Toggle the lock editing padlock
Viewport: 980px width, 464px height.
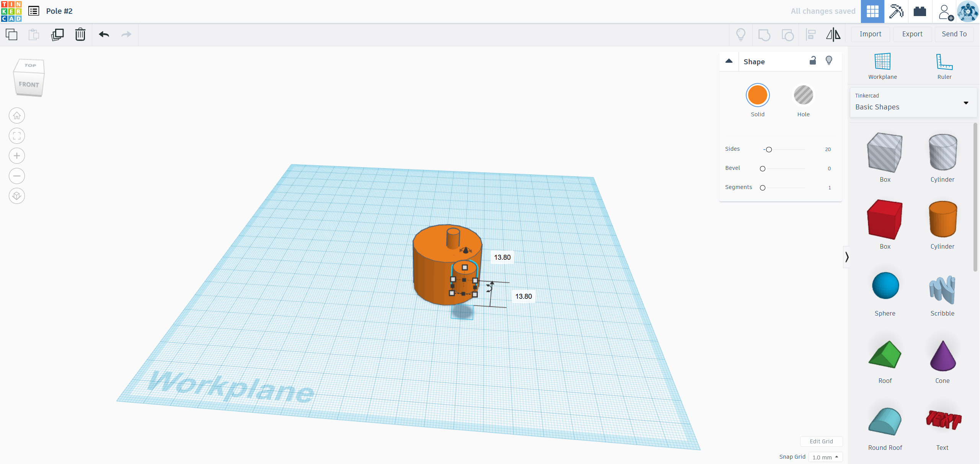coord(813,61)
